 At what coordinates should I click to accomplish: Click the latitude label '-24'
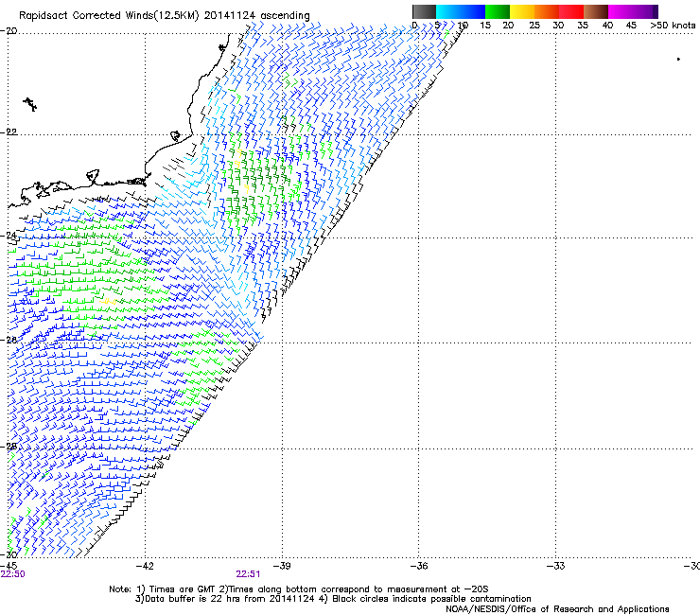[9, 236]
